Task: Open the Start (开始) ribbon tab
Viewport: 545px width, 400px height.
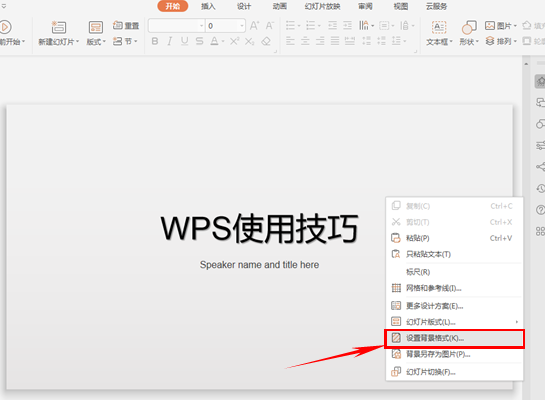Action: click(173, 6)
